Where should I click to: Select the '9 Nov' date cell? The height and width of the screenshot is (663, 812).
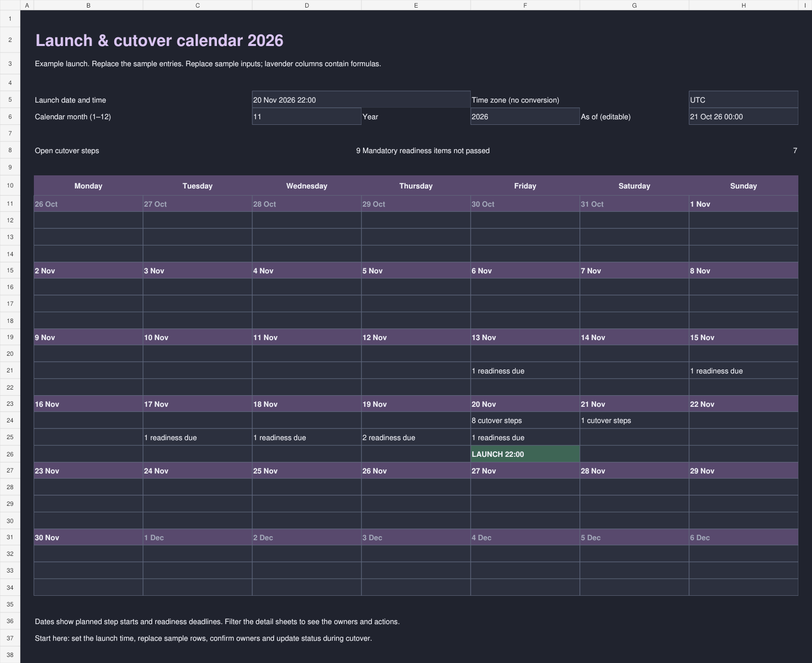[88, 337]
